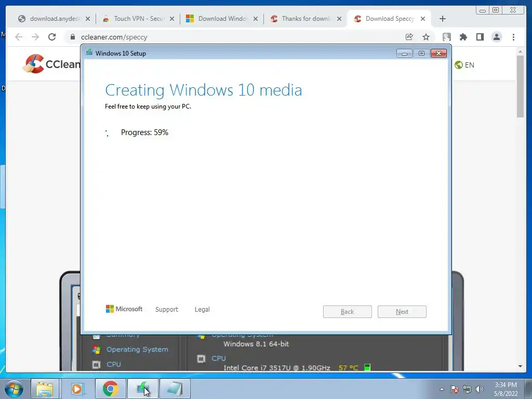This screenshot has height=399, width=532.
Task: Go forward in Chrome history
Action: click(x=35, y=37)
